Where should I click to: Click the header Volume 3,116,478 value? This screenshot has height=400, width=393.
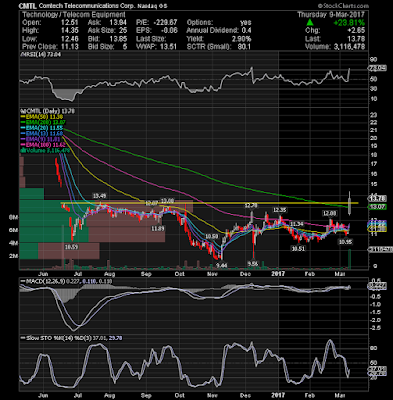click(x=349, y=47)
